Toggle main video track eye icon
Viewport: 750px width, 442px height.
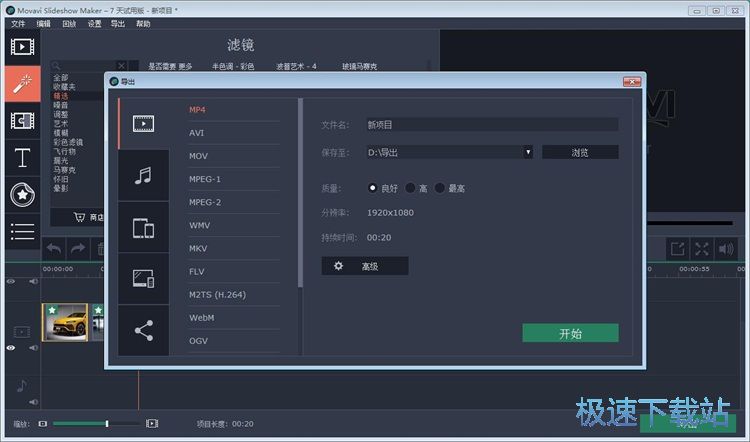click(11, 348)
